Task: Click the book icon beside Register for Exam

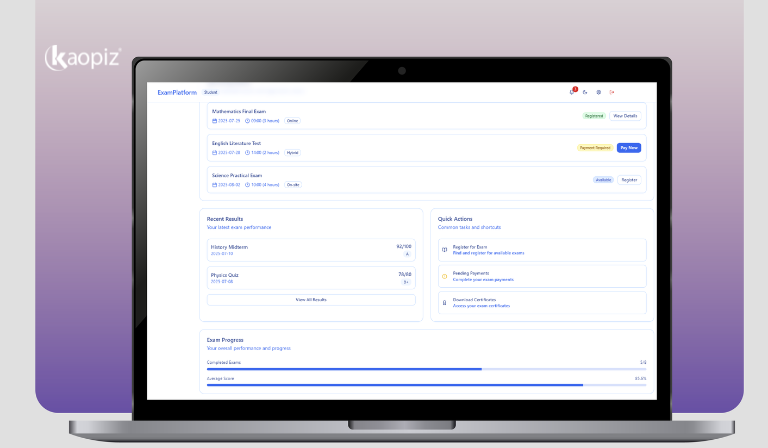Action: pyautogui.click(x=445, y=250)
